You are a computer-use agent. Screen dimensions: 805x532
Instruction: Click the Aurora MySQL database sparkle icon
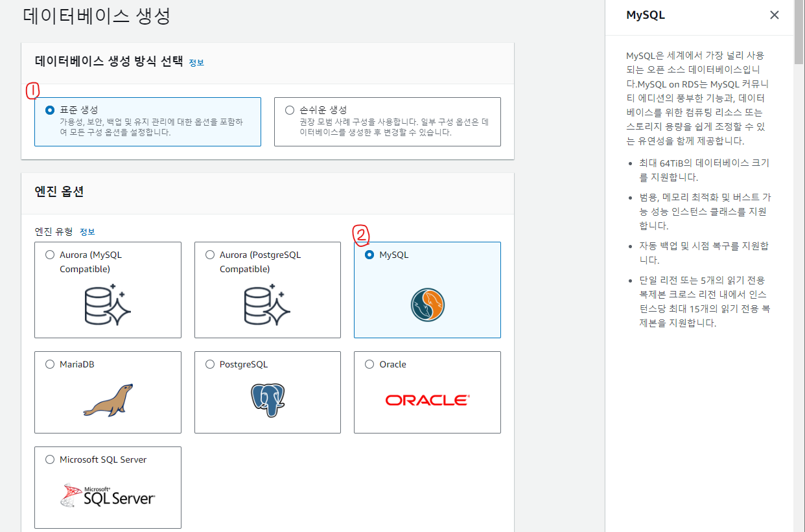[108, 304]
